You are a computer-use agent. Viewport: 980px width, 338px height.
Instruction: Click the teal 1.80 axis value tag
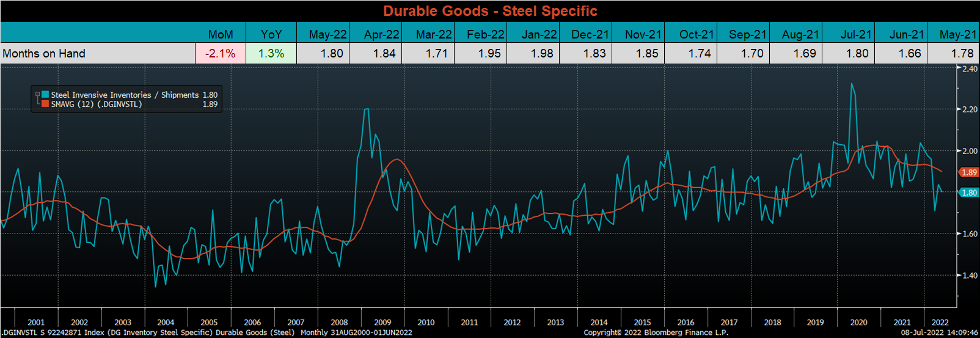(969, 193)
